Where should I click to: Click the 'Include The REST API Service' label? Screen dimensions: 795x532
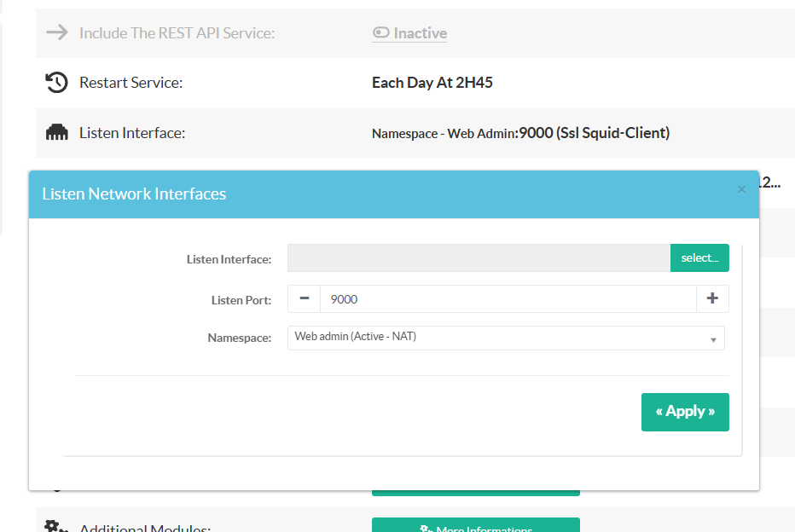pyautogui.click(x=177, y=33)
